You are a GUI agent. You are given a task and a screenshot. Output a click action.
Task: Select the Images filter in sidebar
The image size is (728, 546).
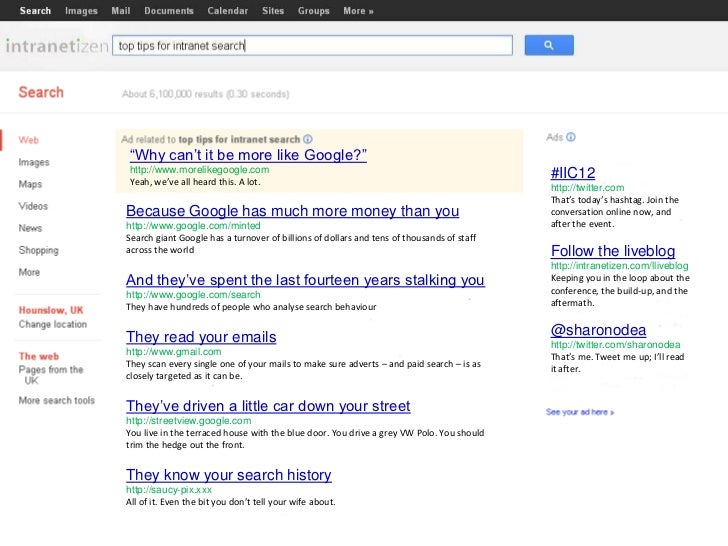pyautogui.click(x=34, y=162)
